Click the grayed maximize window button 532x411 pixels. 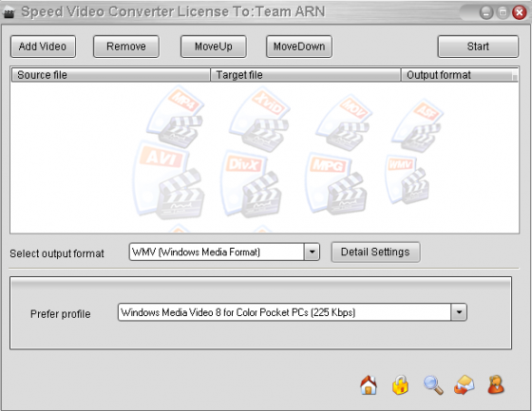click(x=503, y=12)
